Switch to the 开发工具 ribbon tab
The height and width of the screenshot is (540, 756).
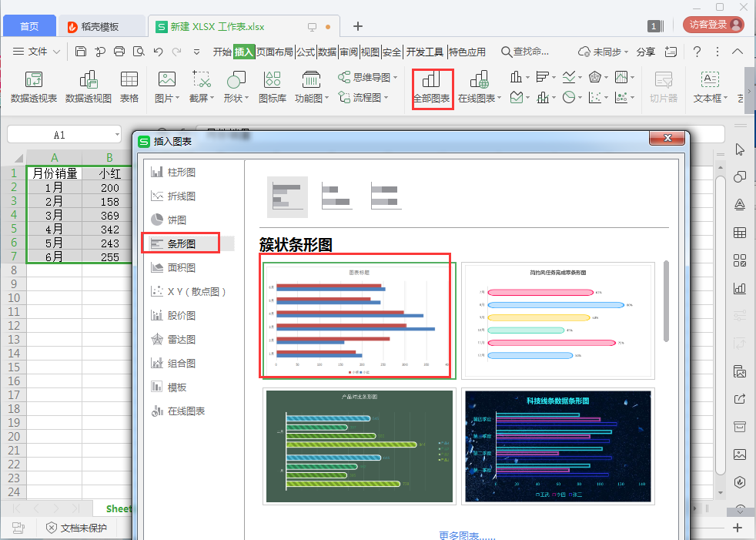click(x=425, y=52)
